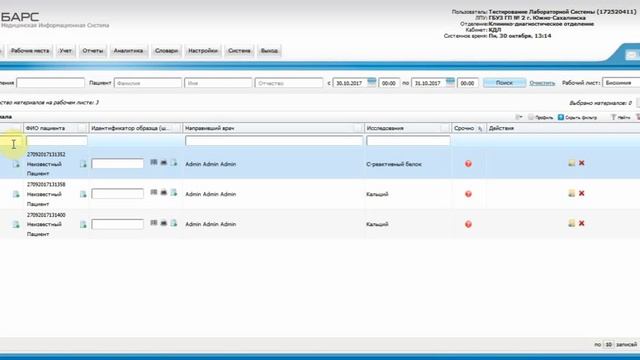Click the red urgent mark in row 27092017131400

pyautogui.click(x=468, y=224)
